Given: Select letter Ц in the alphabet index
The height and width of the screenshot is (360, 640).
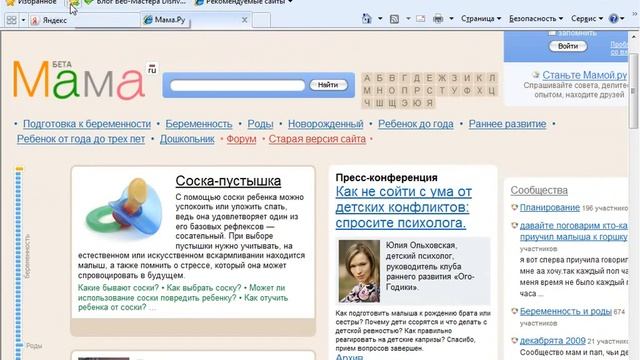Looking at the screenshot, I should coord(492,91).
